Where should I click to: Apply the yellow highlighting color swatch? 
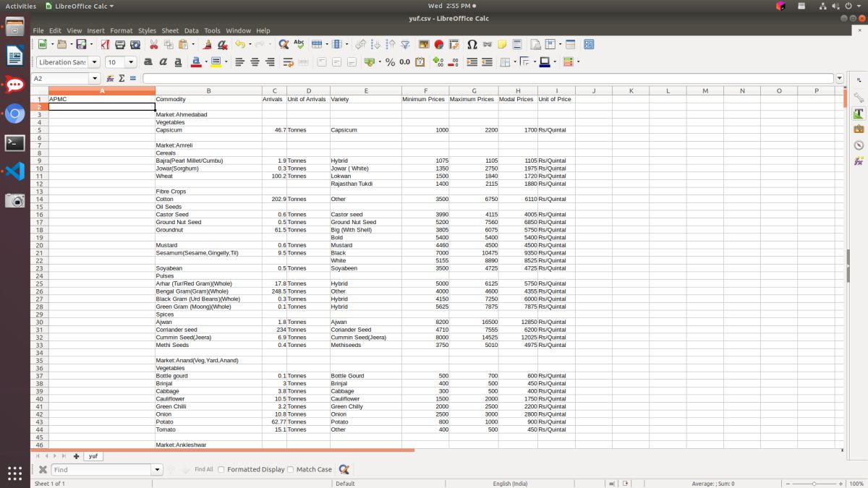(x=216, y=62)
